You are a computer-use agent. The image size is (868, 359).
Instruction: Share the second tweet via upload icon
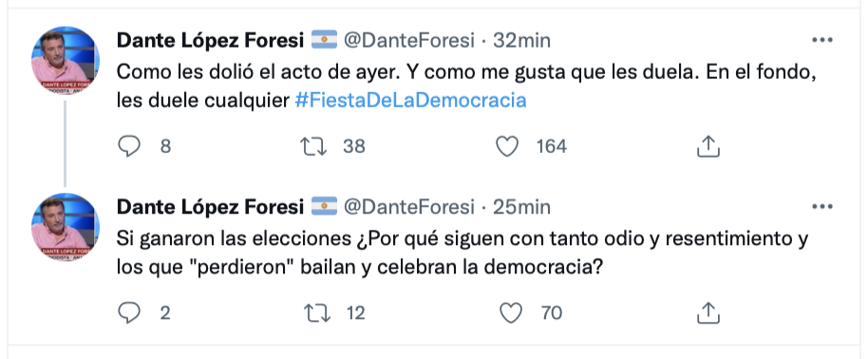(x=708, y=313)
